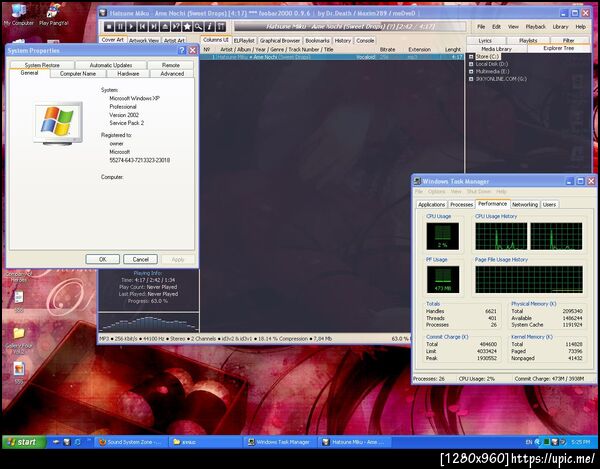The width and height of the screenshot is (600, 469).
Task: Open the Help menu in foobar2000
Action: 580,27
